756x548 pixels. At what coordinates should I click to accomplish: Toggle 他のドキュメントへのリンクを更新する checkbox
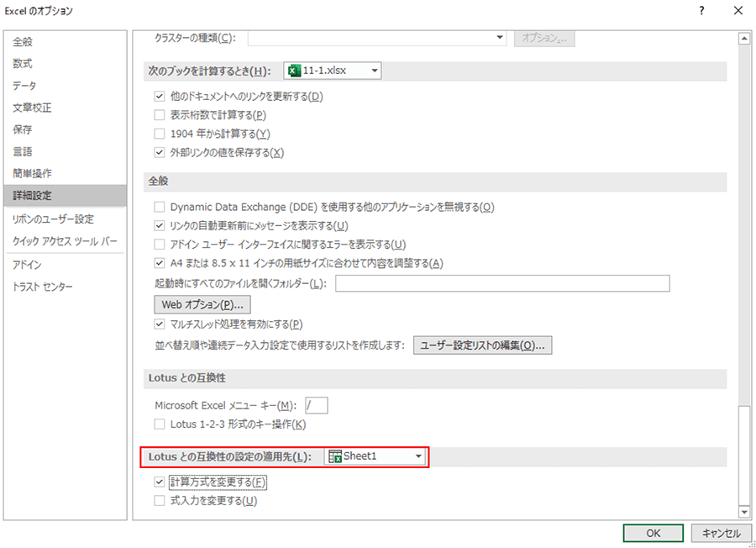pos(159,97)
